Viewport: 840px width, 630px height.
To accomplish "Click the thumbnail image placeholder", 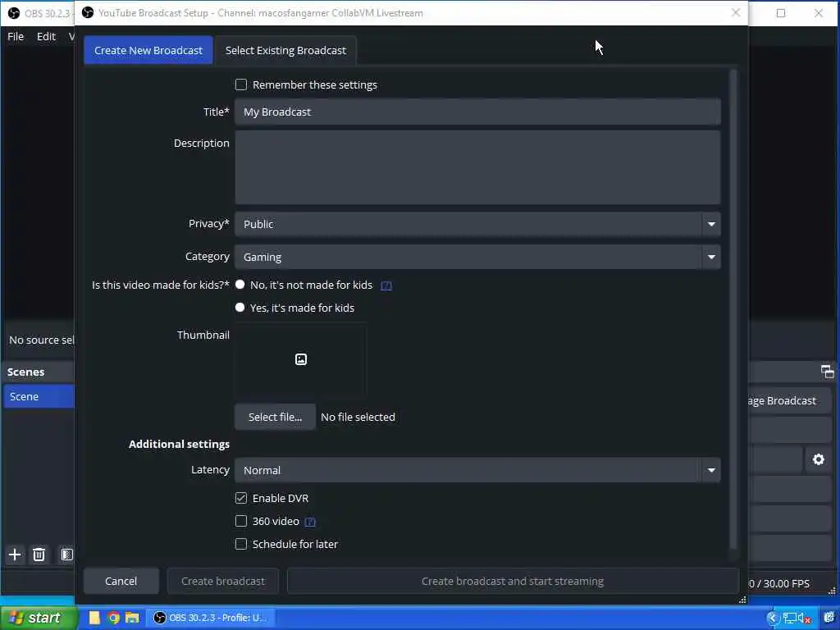I will coord(301,359).
